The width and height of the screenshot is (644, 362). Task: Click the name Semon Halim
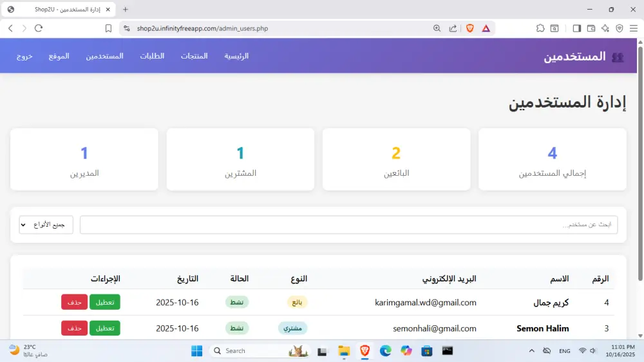542,329
